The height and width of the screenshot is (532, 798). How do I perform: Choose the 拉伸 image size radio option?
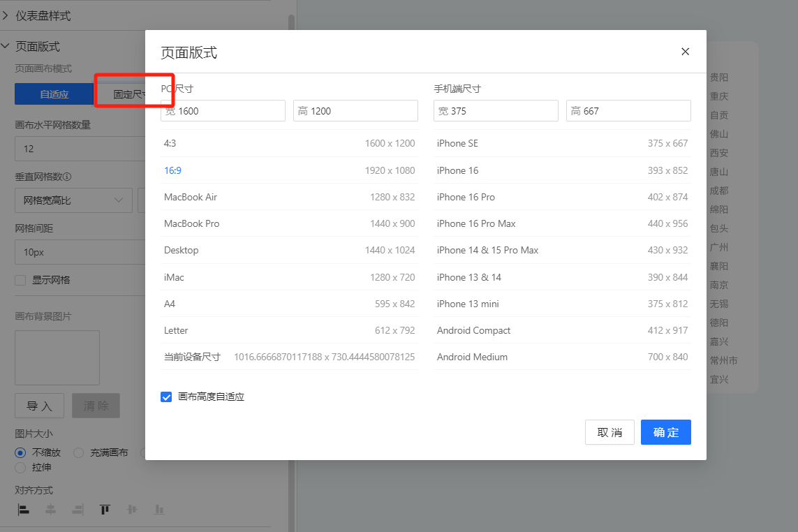pos(20,467)
